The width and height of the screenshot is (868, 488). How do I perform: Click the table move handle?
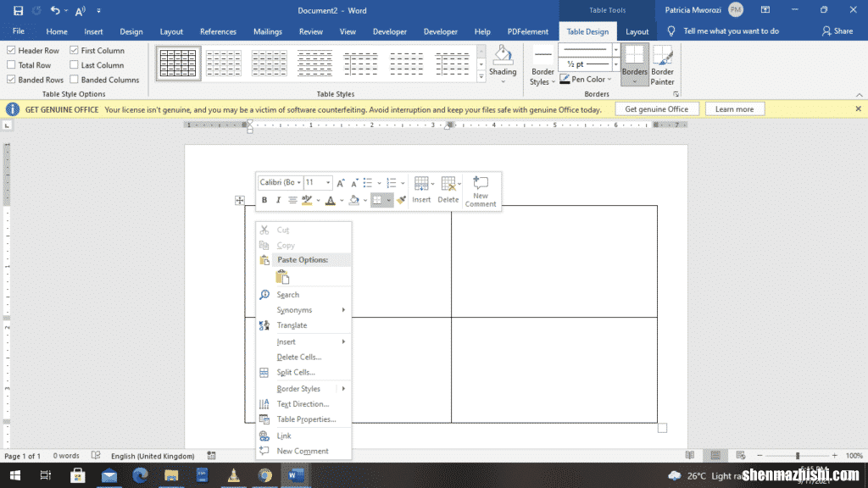pyautogui.click(x=240, y=200)
